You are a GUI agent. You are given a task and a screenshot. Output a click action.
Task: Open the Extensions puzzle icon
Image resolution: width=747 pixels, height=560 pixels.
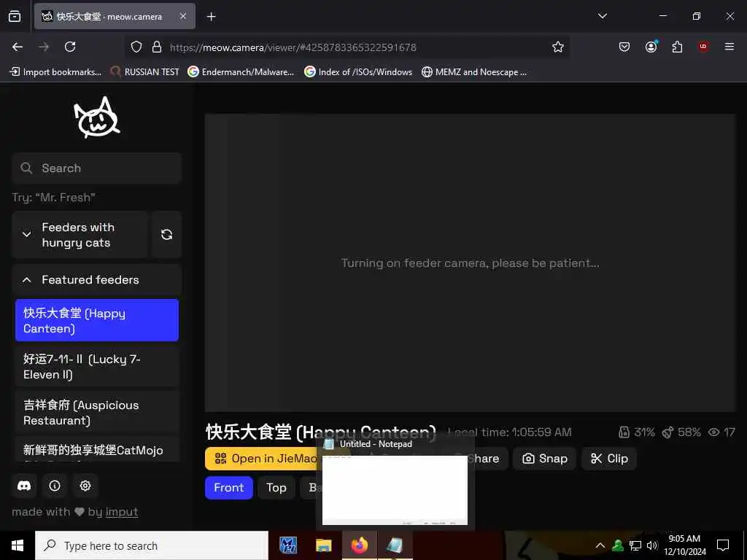677,47
